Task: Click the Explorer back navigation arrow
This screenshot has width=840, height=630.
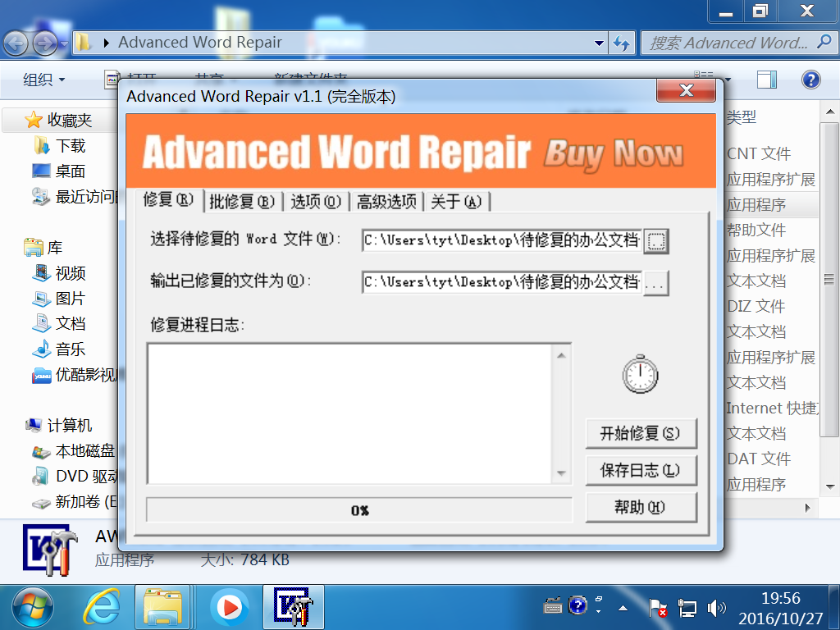Action: click(16, 43)
